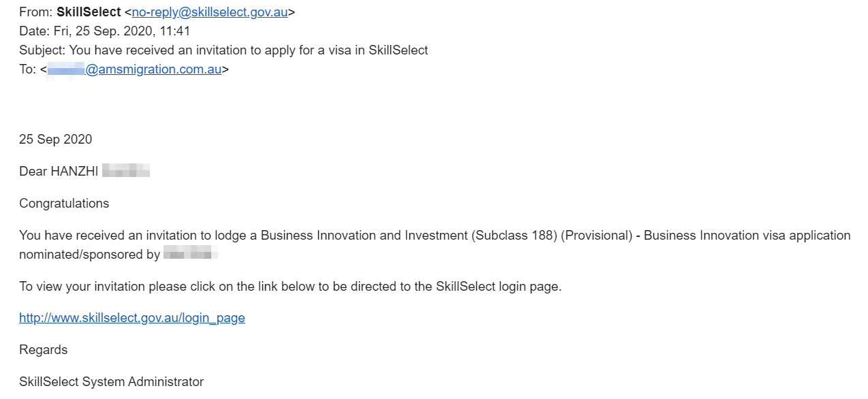Click the 25 Sep 2020 date in the body
This screenshot has width=868, height=399.
click(x=56, y=140)
